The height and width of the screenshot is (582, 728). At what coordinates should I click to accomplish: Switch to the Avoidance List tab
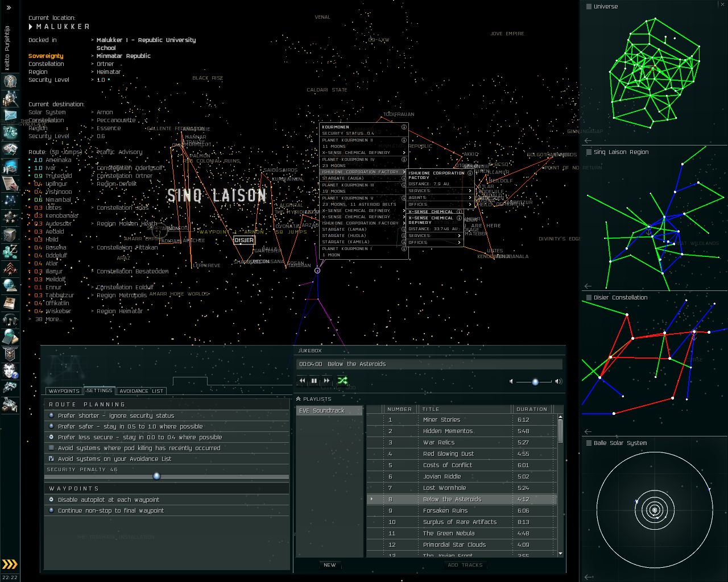(142, 391)
